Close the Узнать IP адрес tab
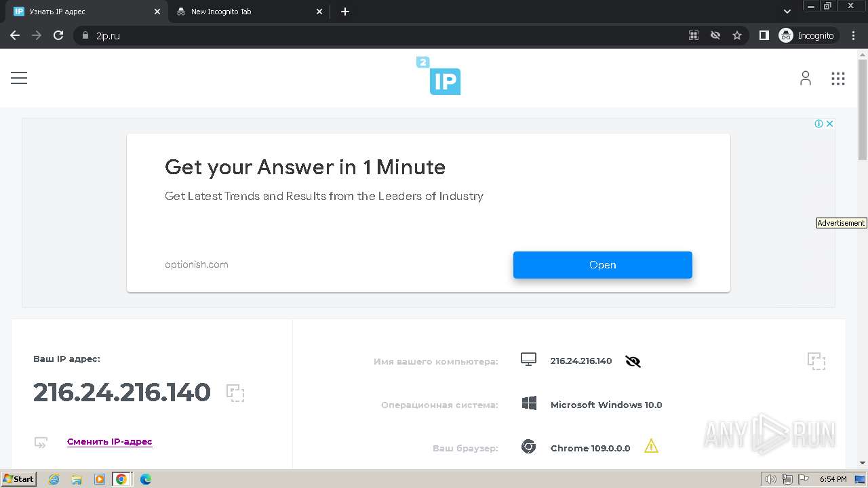The width and height of the screenshot is (868, 488). (x=157, y=12)
